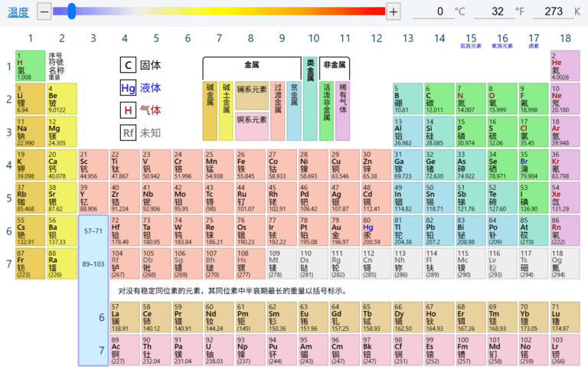Open the Neon (Ne) element cell
This screenshot has height=373, width=588.
tap(565, 99)
